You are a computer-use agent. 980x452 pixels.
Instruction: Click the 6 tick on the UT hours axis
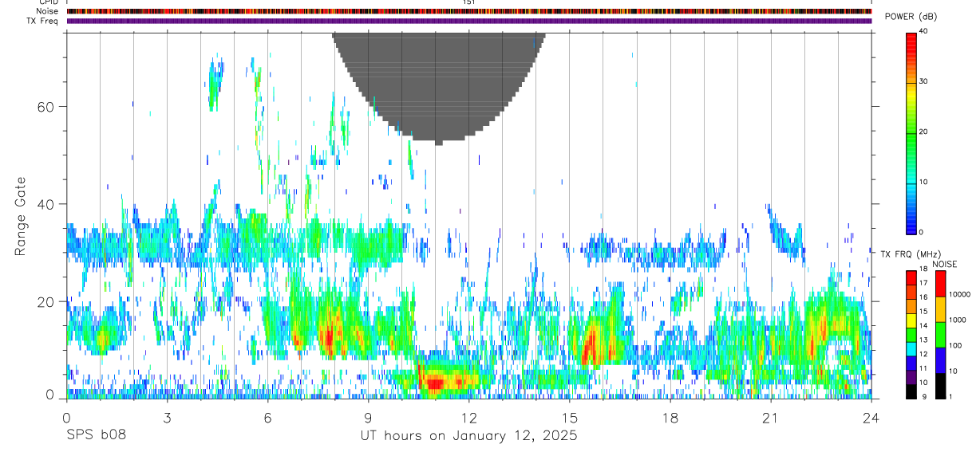click(x=267, y=418)
